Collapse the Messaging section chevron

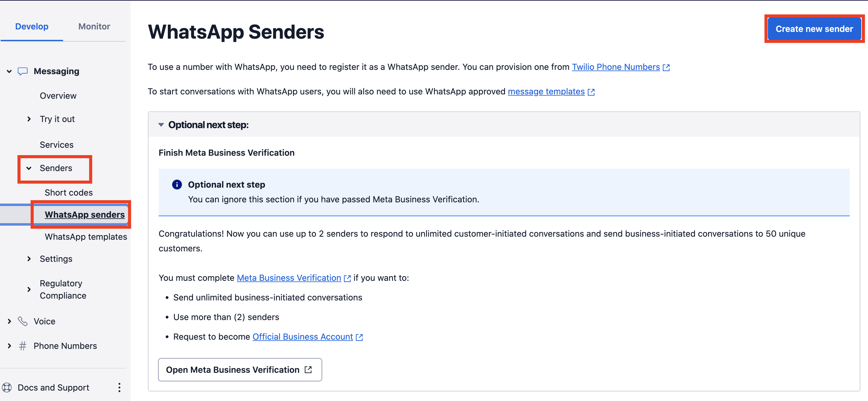9,71
